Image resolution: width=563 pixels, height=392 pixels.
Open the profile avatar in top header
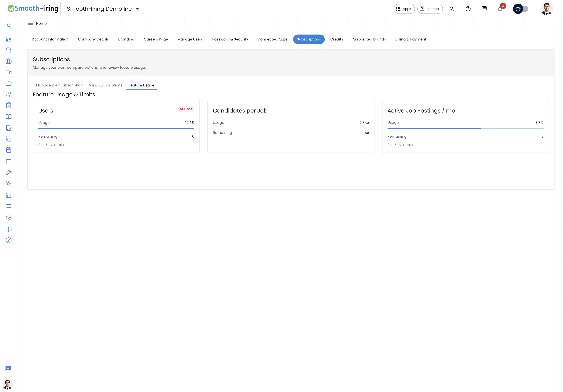547,9
